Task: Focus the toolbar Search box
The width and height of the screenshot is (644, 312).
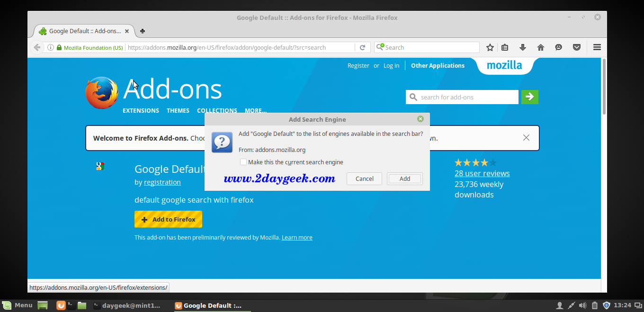Action: (x=427, y=47)
